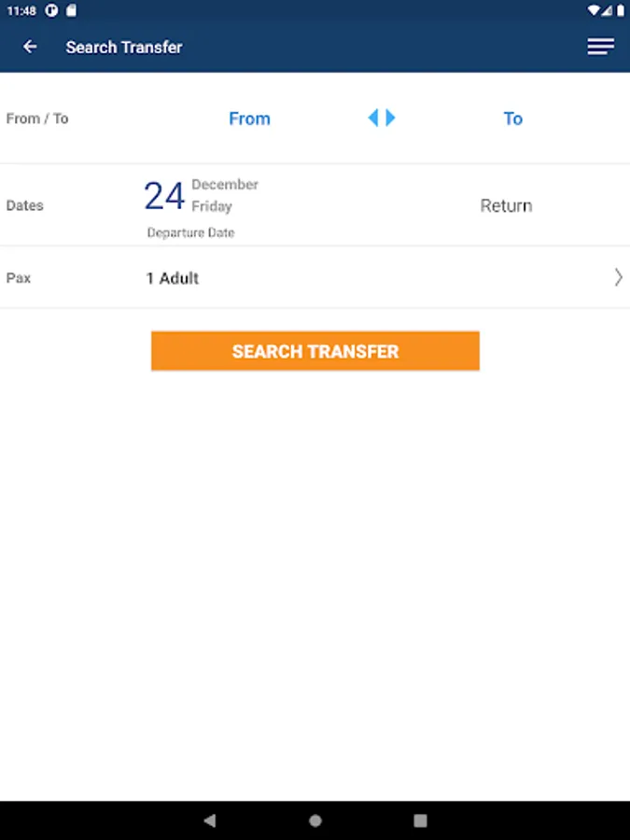
Task: Expand Pax selection chevron
Action: pos(618,277)
